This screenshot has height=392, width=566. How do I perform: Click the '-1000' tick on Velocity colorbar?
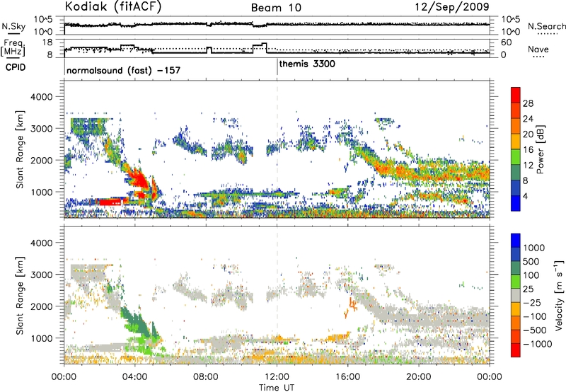537,344
